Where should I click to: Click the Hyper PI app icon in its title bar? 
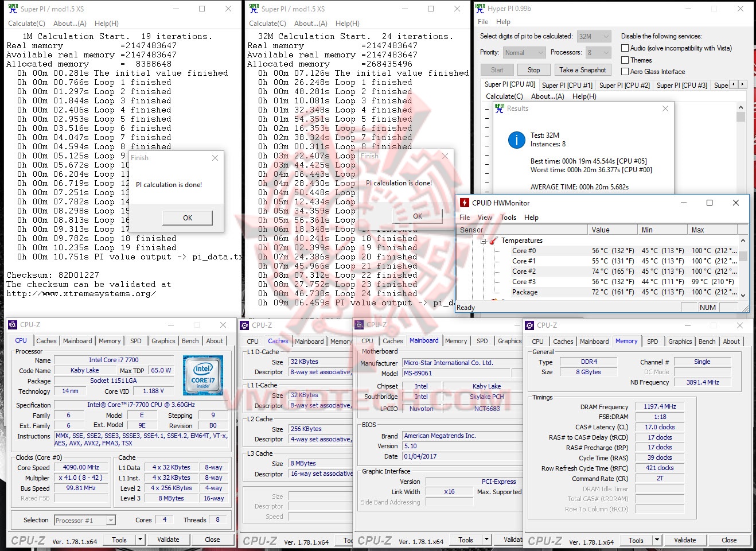point(480,9)
